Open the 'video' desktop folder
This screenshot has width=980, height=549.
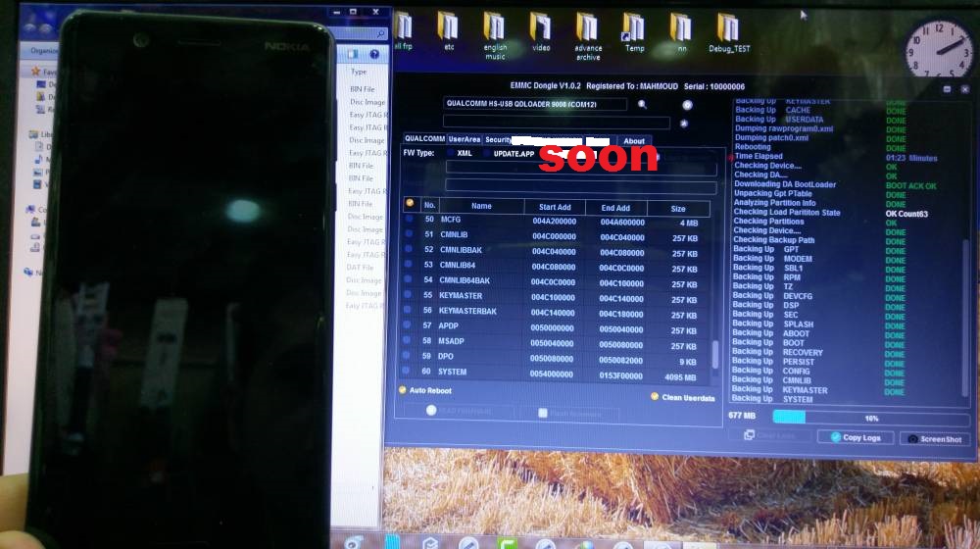click(541, 32)
